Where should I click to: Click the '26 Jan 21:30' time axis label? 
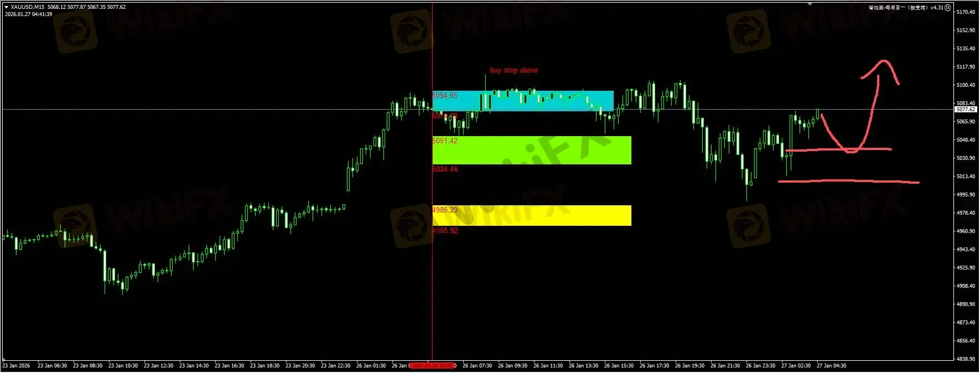[725, 366]
